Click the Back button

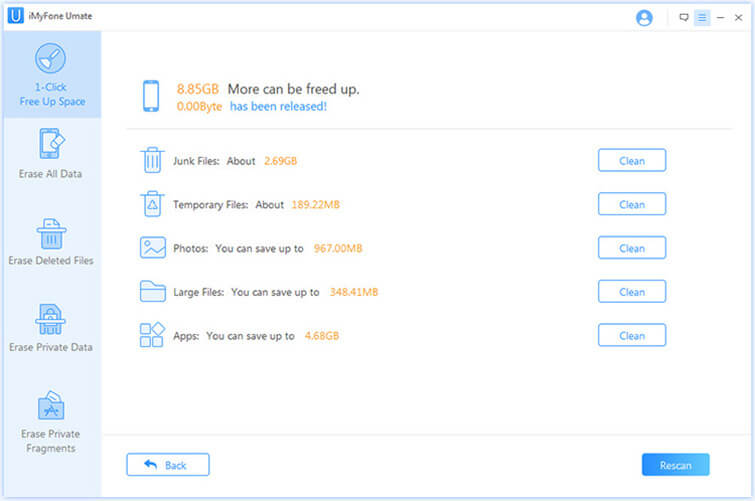coord(167,465)
